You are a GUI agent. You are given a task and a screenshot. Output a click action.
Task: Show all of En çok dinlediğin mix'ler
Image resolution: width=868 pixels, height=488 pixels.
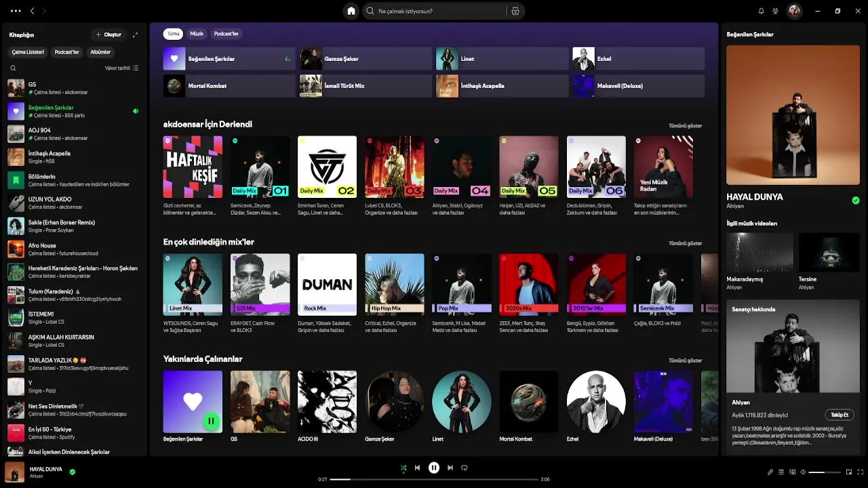[x=686, y=243]
